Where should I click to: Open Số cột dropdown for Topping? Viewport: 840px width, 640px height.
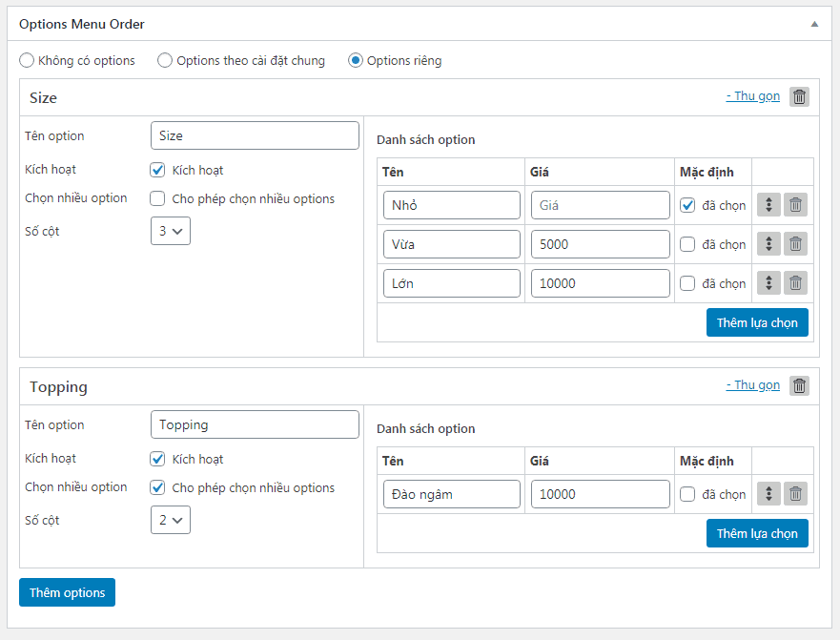pos(171,520)
